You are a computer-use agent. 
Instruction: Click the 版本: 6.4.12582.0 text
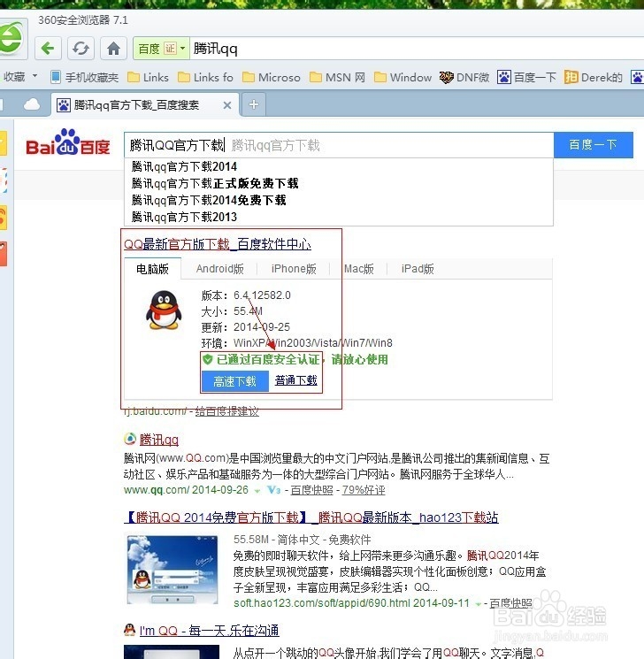coord(246,295)
